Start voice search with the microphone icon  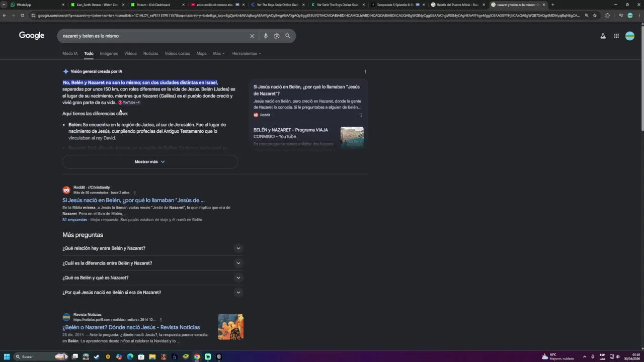pyautogui.click(x=266, y=36)
